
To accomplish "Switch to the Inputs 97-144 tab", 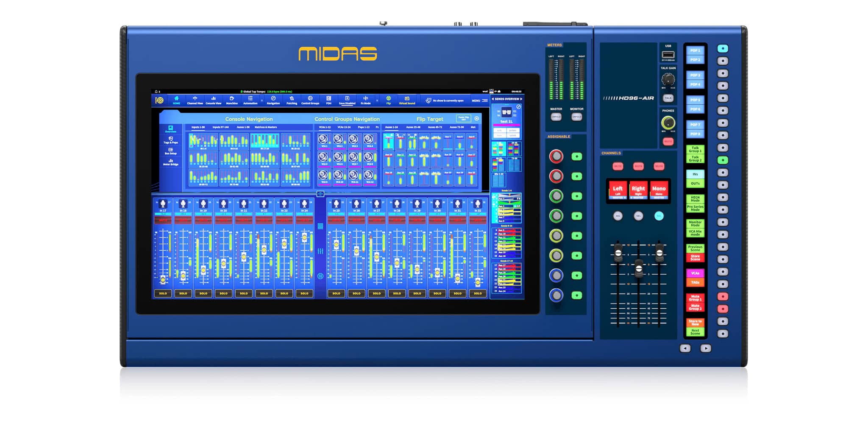I will coord(220,127).
